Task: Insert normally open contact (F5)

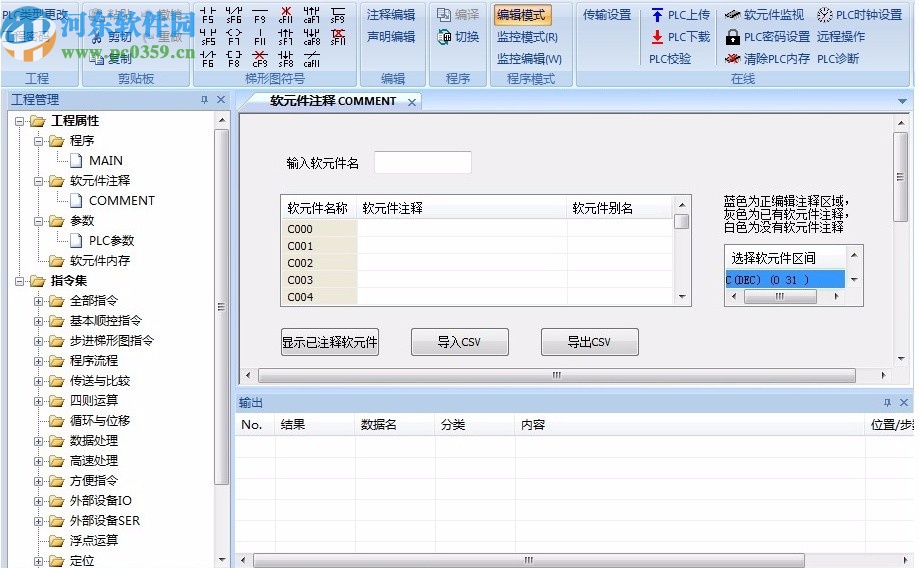Action: tap(208, 15)
